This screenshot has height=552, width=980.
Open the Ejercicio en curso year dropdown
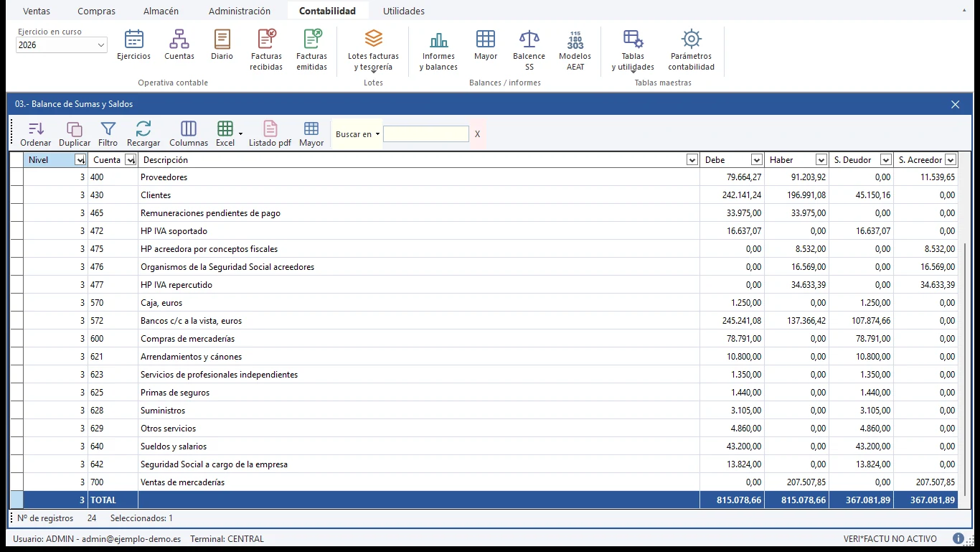click(100, 45)
